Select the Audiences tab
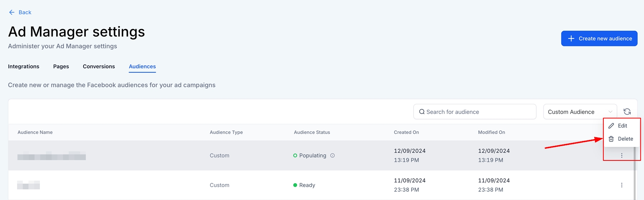Viewport: 644px width, 200px height. coord(142,67)
